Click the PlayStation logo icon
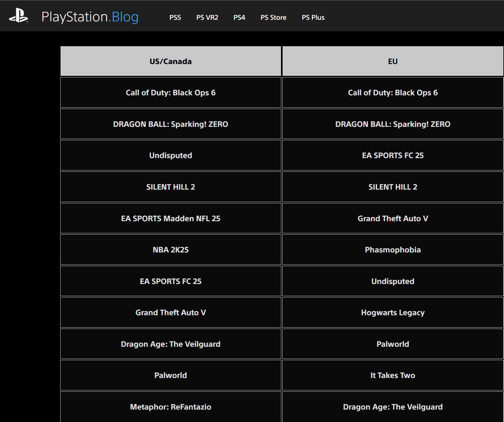 click(x=18, y=16)
